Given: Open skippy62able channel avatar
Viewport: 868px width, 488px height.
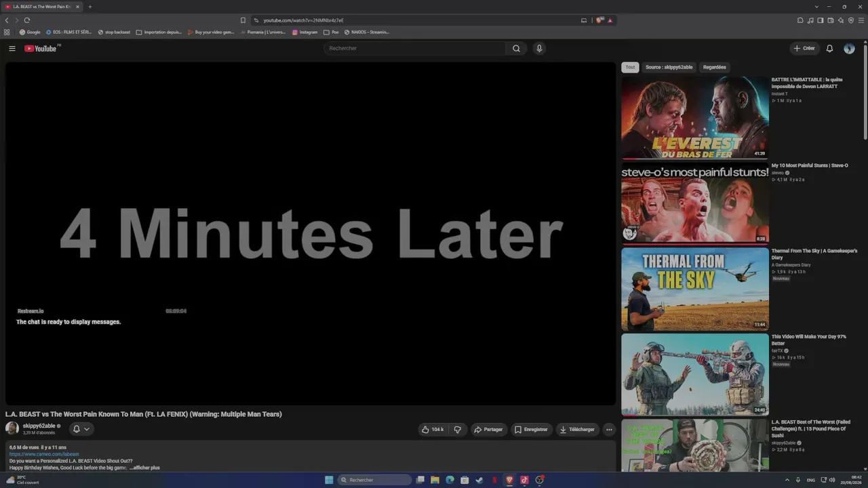Looking at the screenshot, I should tap(12, 428).
